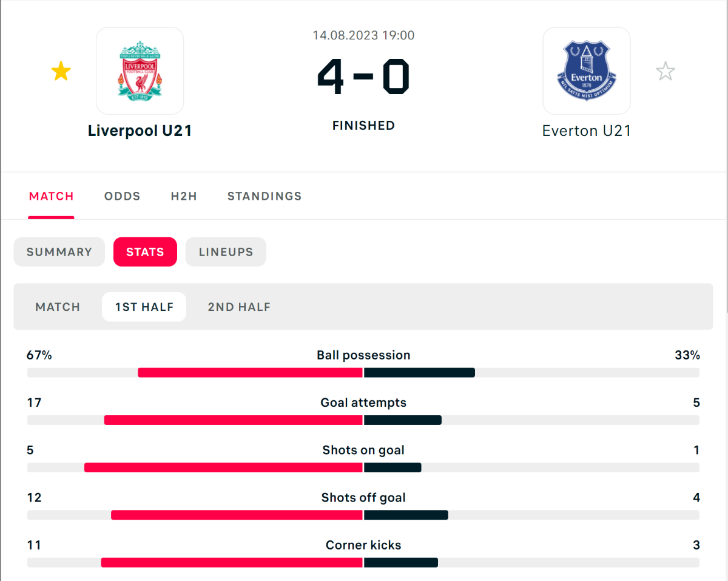Open the Liverpool U21 club crest
The image size is (728, 581).
pos(140,71)
